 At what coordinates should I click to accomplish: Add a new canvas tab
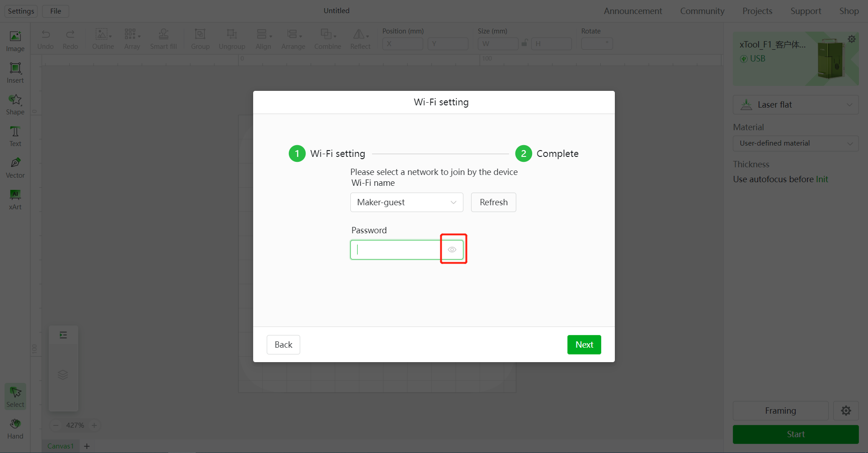pos(87,446)
